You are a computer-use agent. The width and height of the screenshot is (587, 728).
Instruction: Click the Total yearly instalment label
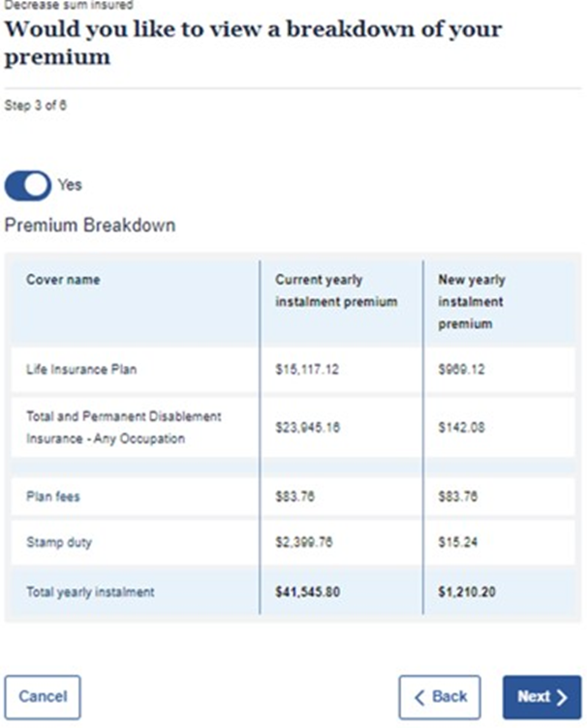90,591
